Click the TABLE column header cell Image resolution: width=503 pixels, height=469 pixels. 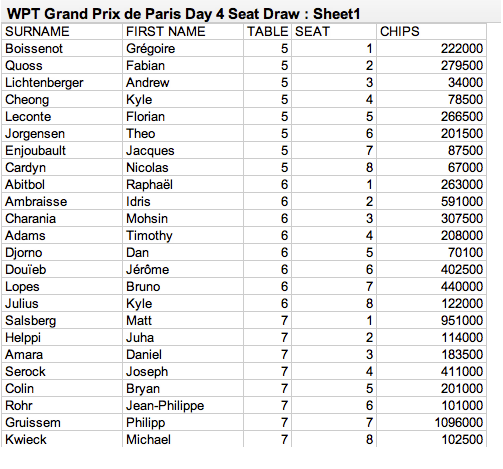click(x=267, y=32)
